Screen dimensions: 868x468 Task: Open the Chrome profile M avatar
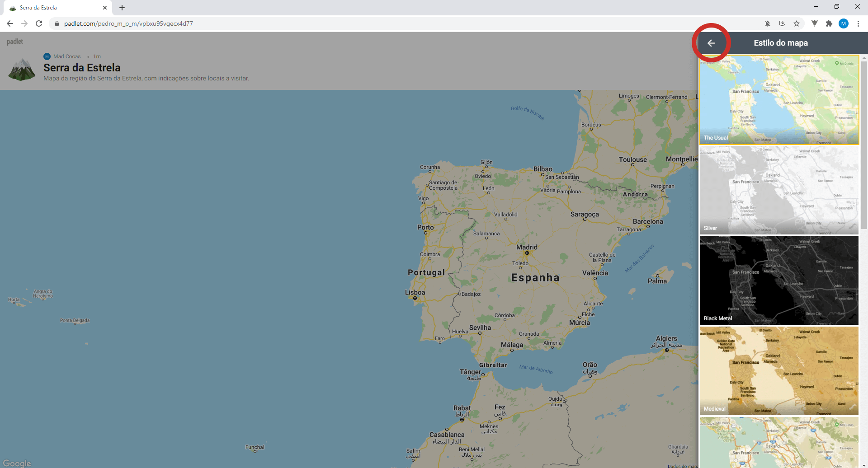(x=844, y=23)
